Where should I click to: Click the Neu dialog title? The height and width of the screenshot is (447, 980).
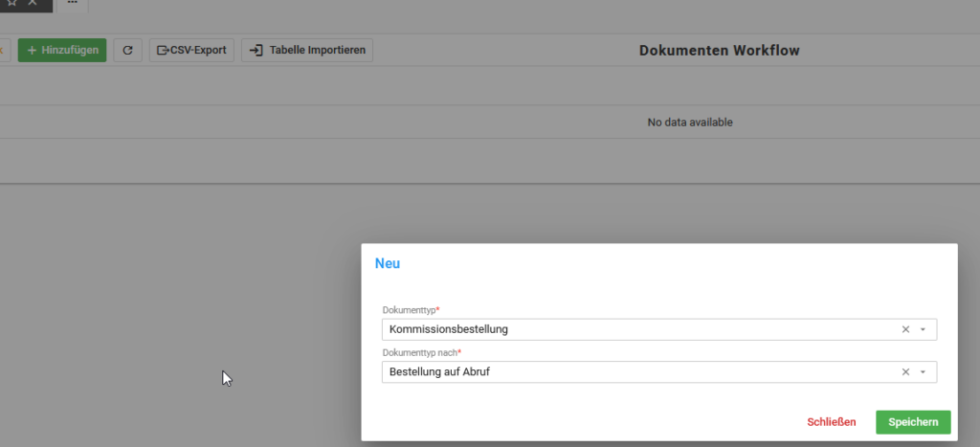[388, 263]
